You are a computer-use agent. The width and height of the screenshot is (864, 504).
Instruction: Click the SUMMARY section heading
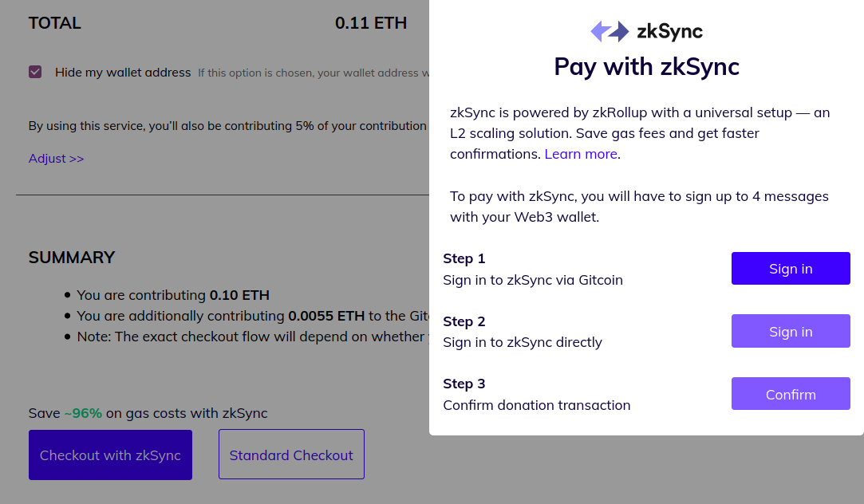click(x=72, y=258)
